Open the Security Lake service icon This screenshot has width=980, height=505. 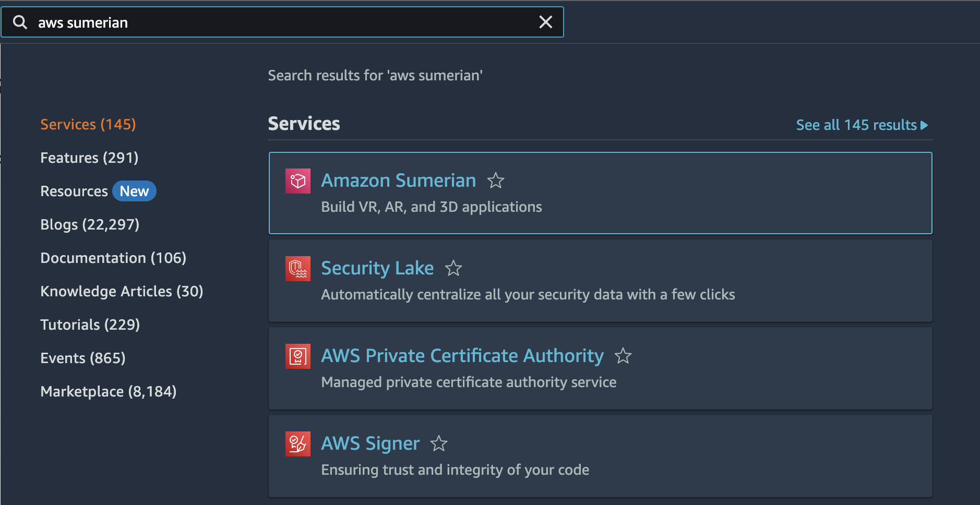click(298, 269)
